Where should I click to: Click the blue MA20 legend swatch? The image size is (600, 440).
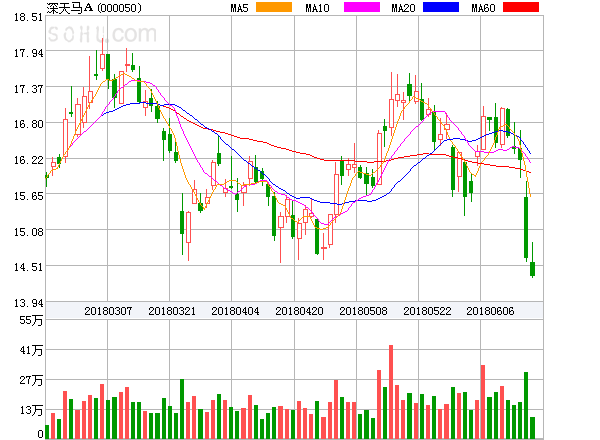(x=441, y=8)
